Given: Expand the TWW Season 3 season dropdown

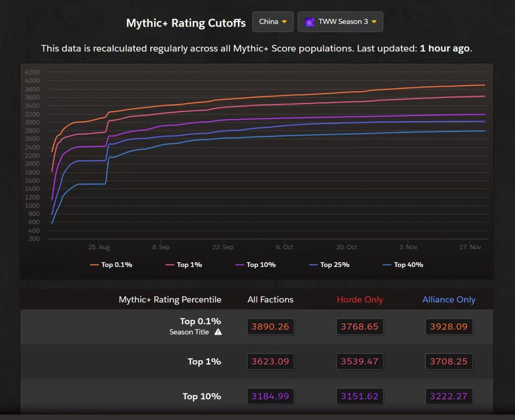Looking at the screenshot, I should pyautogui.click(x=340, y=22).
